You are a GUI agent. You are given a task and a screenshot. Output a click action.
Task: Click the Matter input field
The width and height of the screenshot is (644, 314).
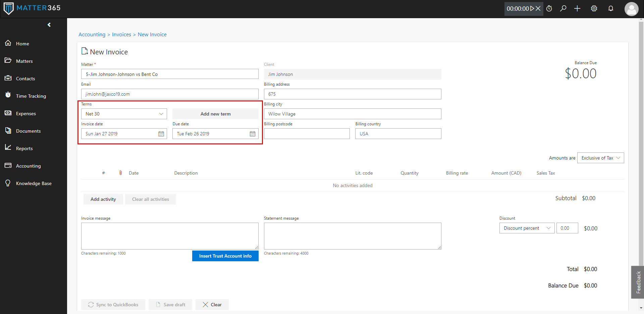pyautogui.click(x=170, y=74)
